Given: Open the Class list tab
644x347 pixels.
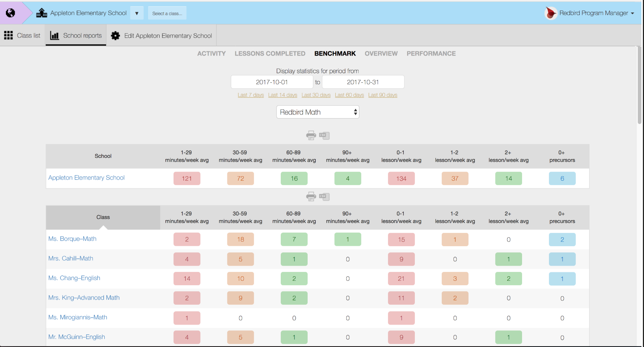Looking at the screenshot, I should 22,35.
